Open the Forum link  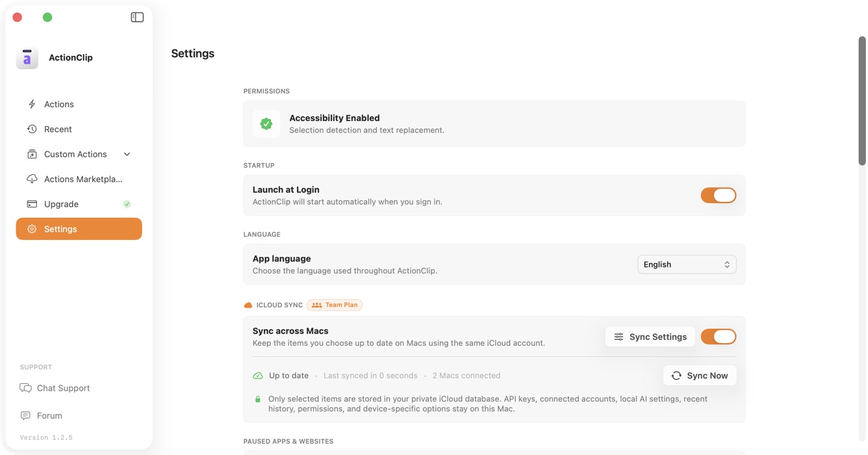click(x=41, y=416)
